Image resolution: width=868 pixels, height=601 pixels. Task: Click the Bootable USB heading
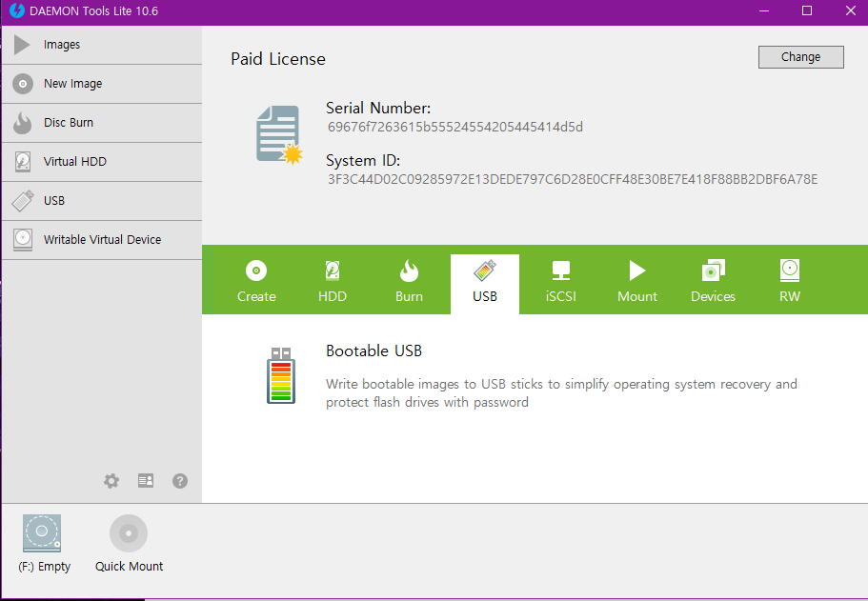[373, 351]
